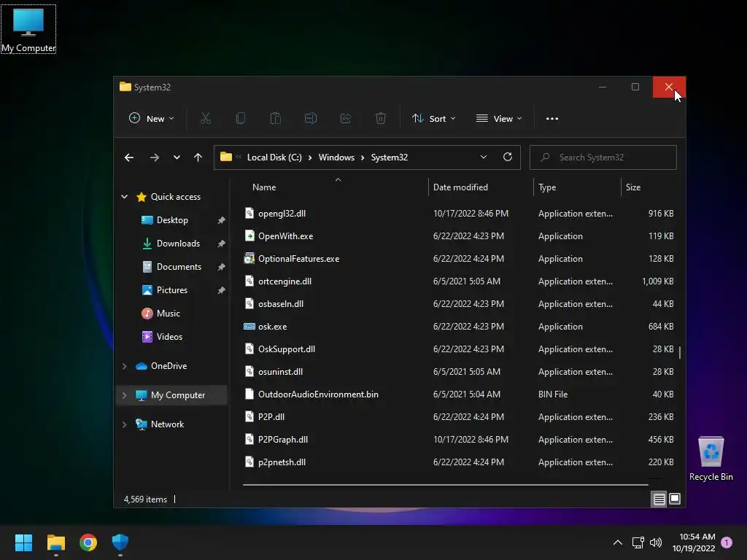Go up one folder level arrow

coord(198,157)
